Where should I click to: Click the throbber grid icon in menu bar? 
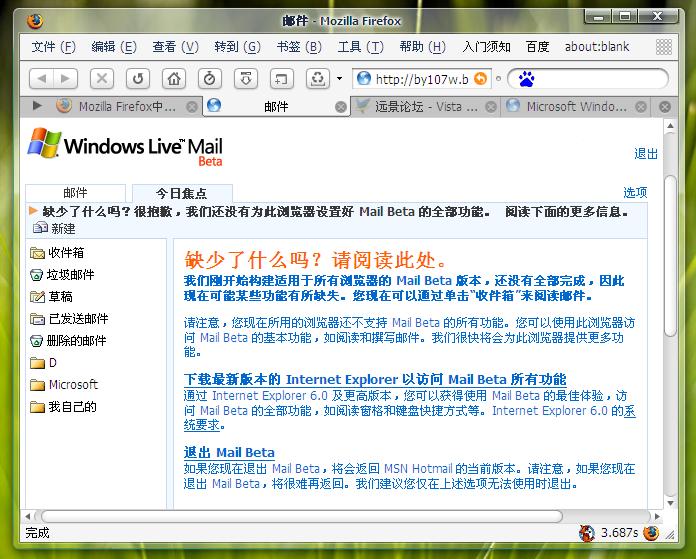click(x=664, y=47)
